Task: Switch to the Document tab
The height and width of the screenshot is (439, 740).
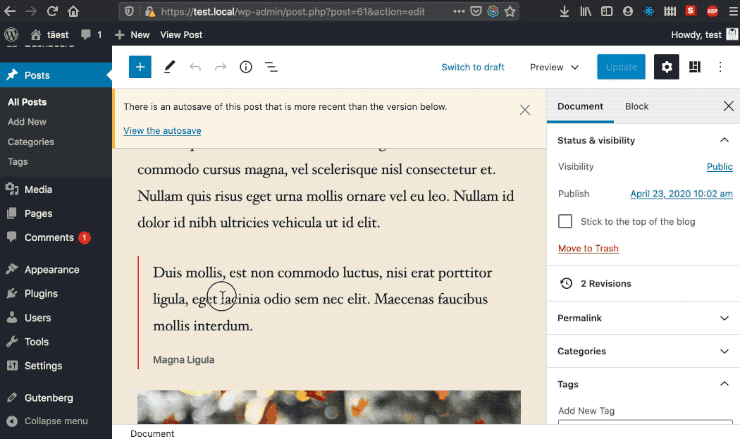Action: [580, 107]
